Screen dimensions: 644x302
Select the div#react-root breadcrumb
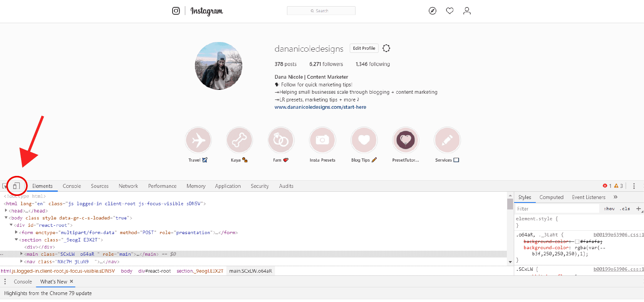[154, 271]
